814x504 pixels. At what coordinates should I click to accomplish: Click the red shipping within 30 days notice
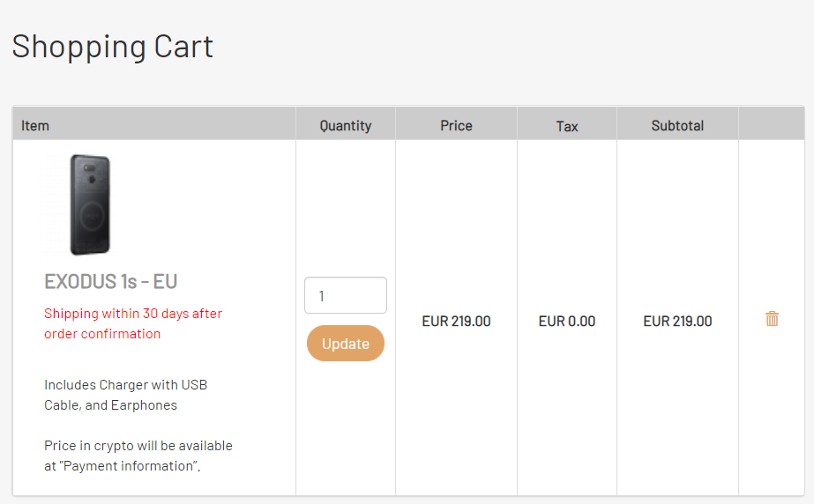click(x=133, y=323)
